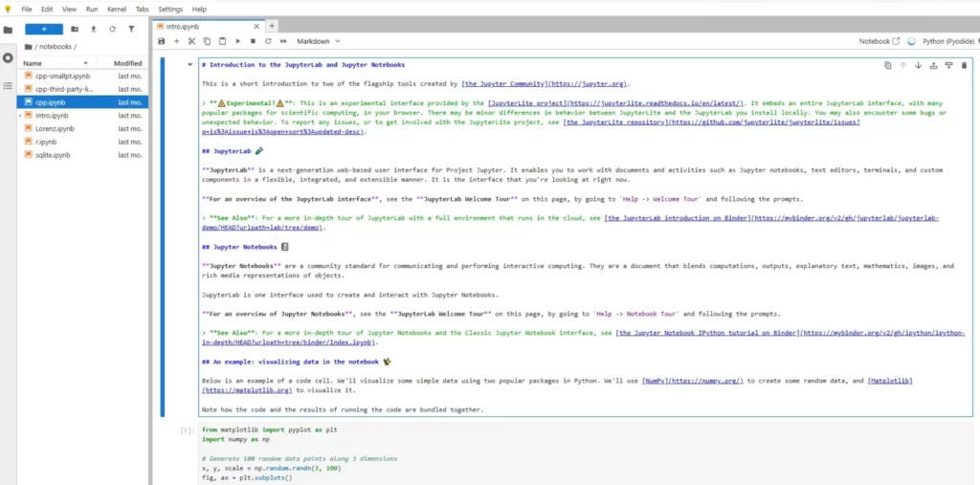This screenshot has height=485, width=980.
Task: Open the Run menu
Action: (92, 10)
